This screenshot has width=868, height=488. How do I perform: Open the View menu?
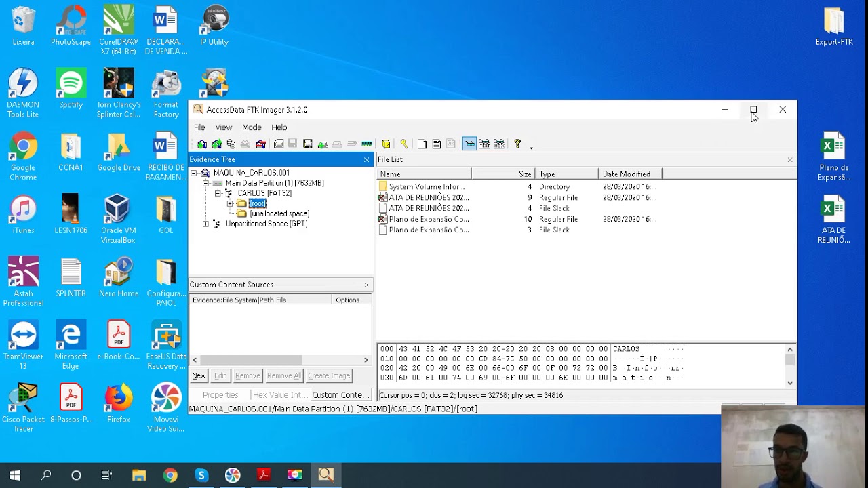(x=223, y=127)
